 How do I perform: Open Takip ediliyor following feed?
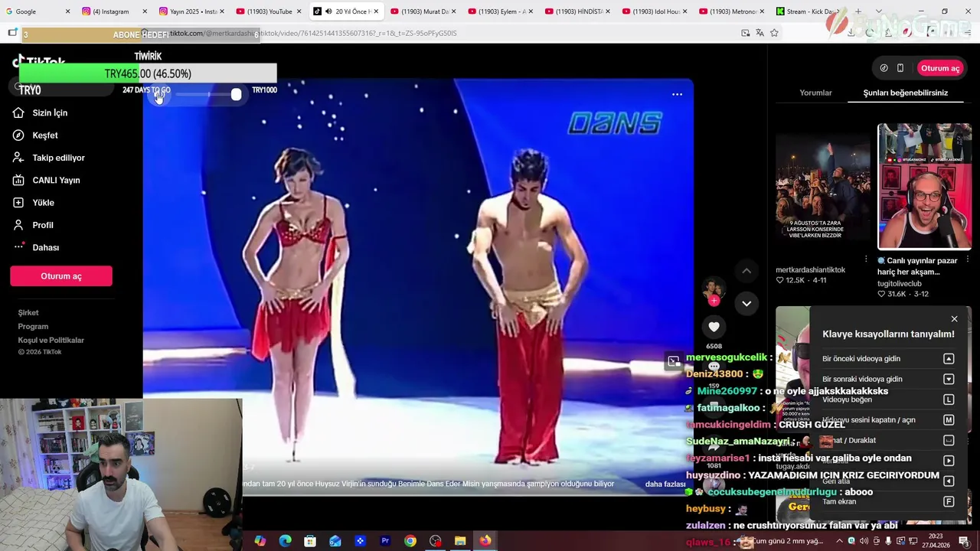click(x=58, y=158)
